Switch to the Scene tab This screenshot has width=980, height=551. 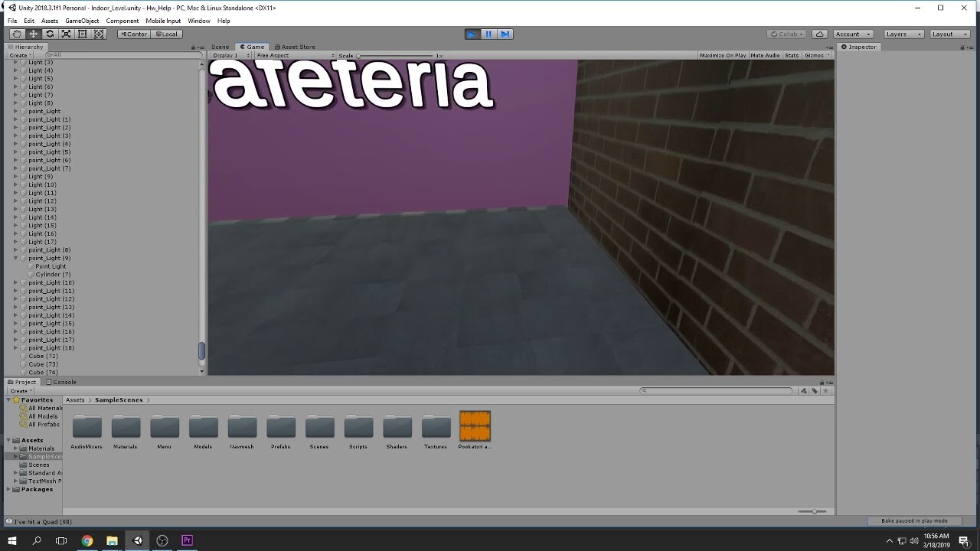(x=220, y=47)
